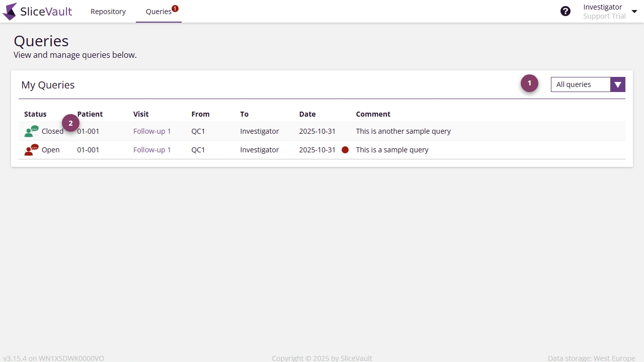Expand the Investigator account menu
644x362 pixels.
pos(634,11)
